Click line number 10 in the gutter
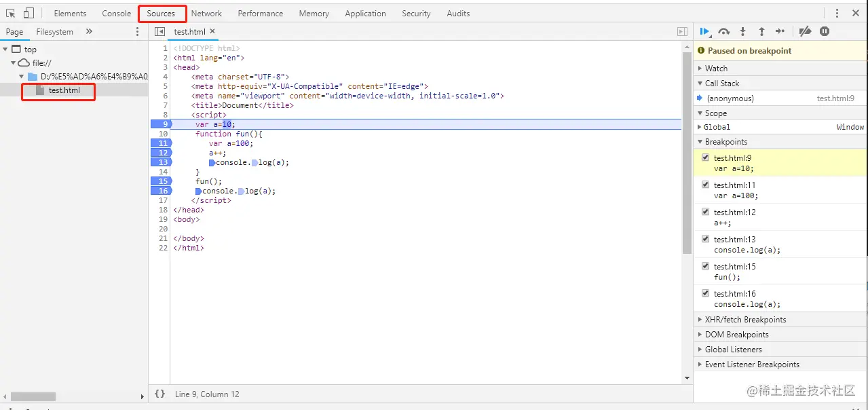Image resolution: width=868 pixels, height=410 pixels. (x=163, y=134)
